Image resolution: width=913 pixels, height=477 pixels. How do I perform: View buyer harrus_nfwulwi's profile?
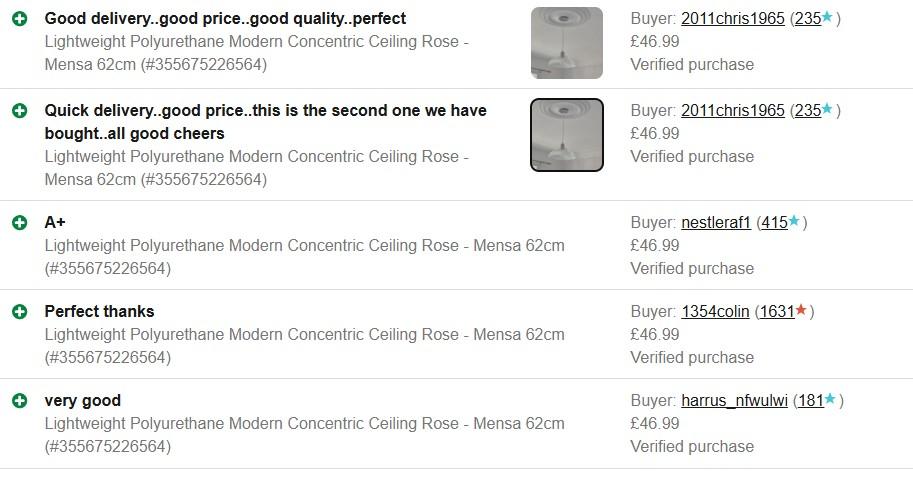click(x=734, y=401)
